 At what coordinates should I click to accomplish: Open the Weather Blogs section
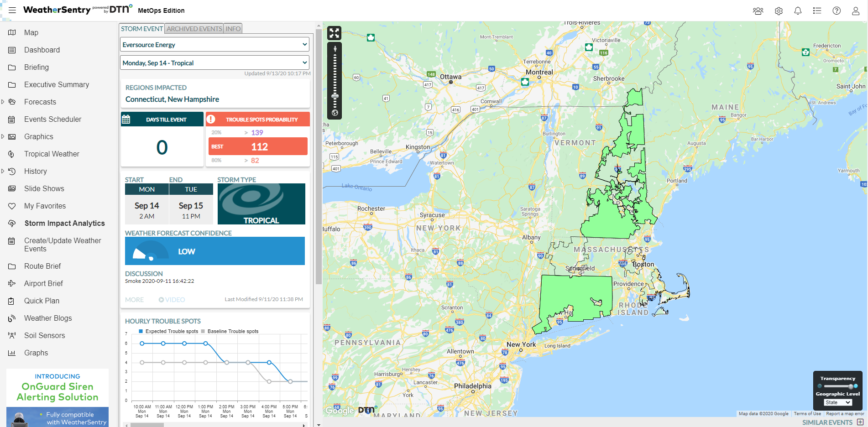coord(47,318)
